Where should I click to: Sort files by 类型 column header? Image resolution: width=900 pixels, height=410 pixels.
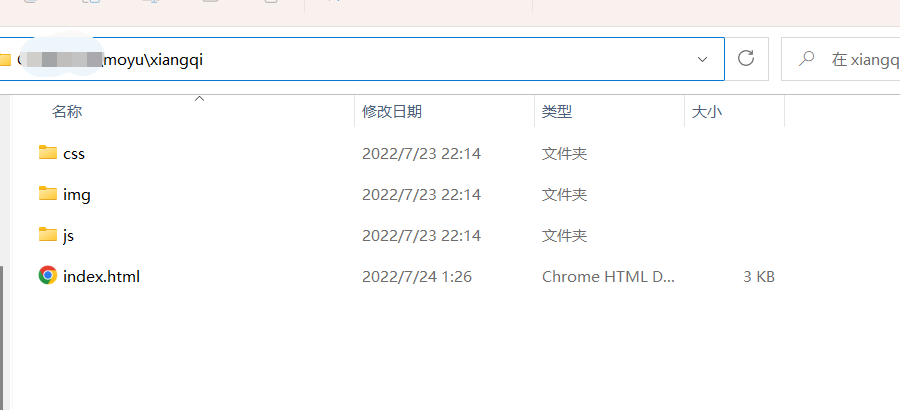(557, 111)
